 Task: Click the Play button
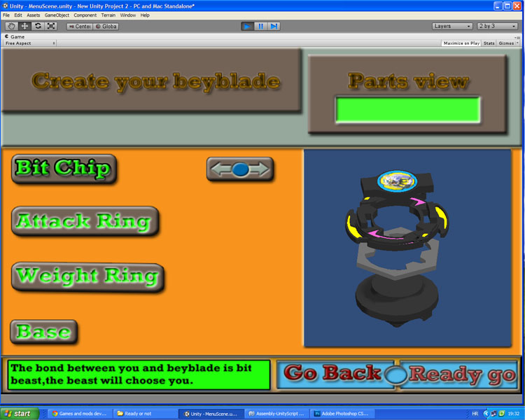pyautogui.click(x=247, y=26)
